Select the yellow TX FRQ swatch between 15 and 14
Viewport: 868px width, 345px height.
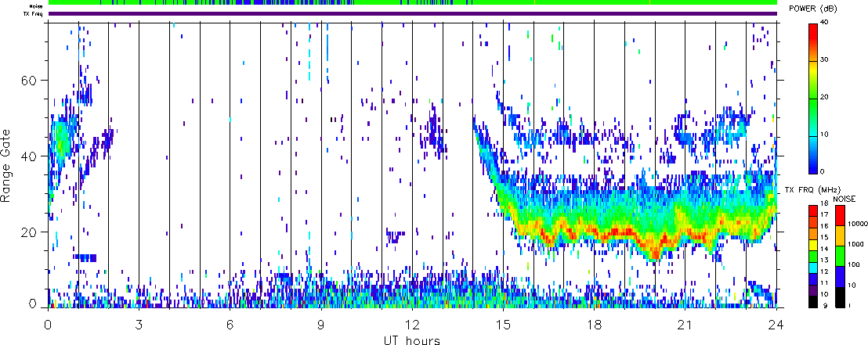tap(813, 245)
